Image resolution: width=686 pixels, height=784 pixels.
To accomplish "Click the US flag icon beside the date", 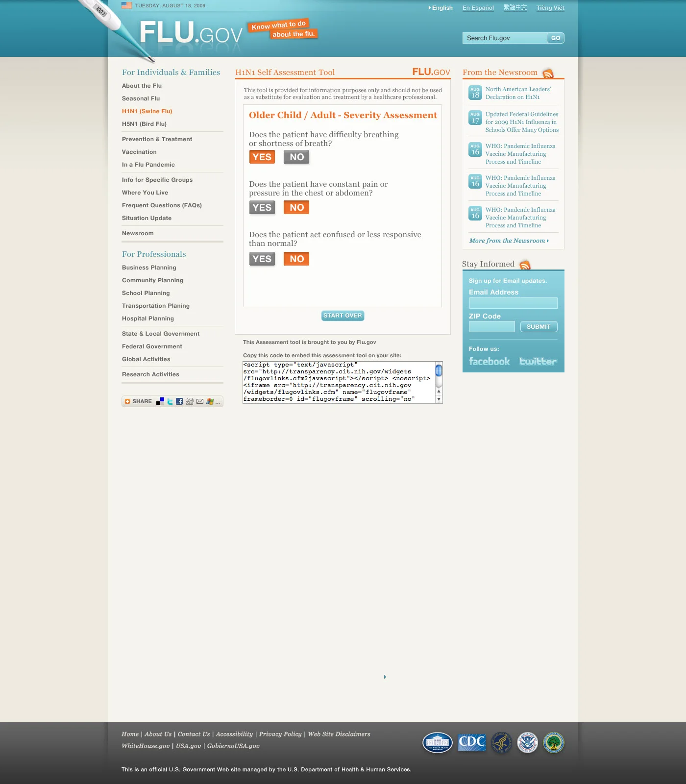I will click(x=126, y=5).
